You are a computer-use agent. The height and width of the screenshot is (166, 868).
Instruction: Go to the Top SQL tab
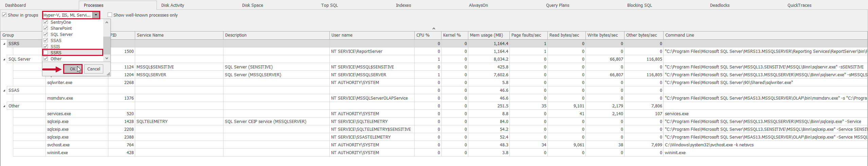(x=329, y=5)
